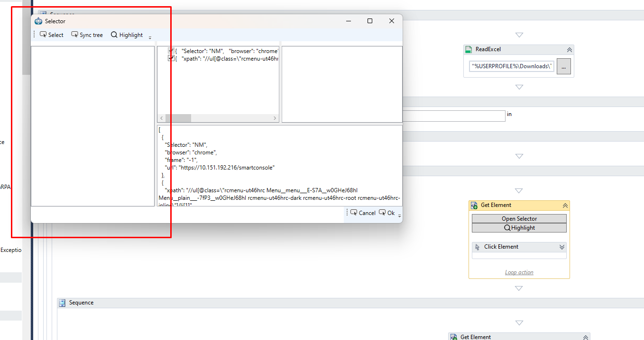Click the drop arrow directly below ReadExcel

[x=519, y=87]
